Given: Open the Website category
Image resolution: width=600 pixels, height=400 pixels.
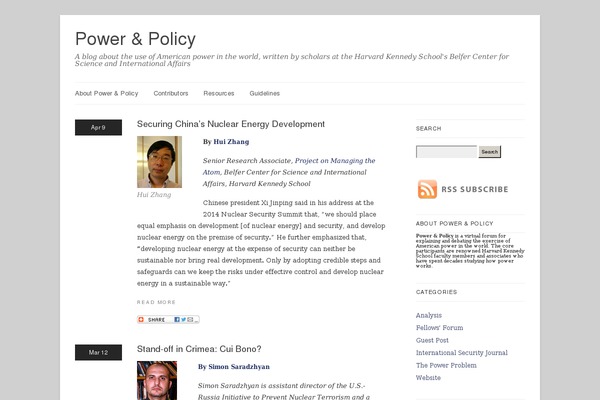Looking at the screenshot, I should (x=428, y=377).
